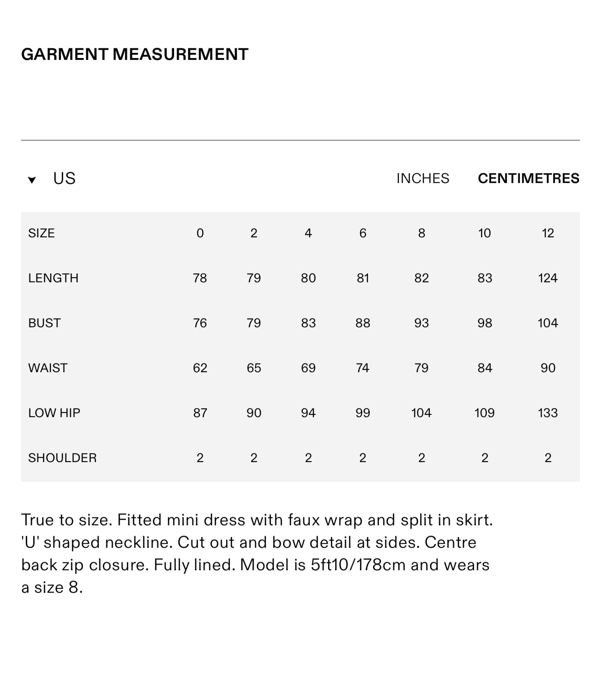Collapse the US size dropdown arrow
Viewport: 601px width, 700px height.
(x=32, y=180)
